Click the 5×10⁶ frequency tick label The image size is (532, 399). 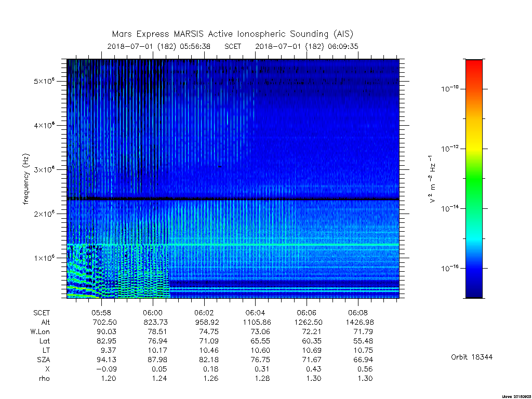click(44, 81)
